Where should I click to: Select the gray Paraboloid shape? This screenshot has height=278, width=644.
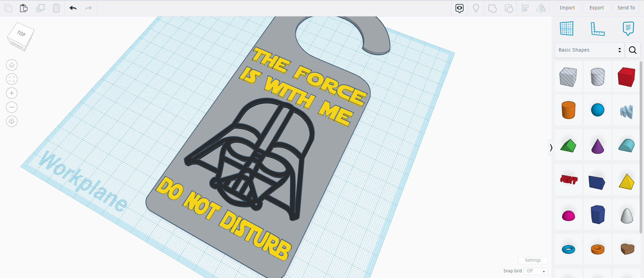[626, 216]
